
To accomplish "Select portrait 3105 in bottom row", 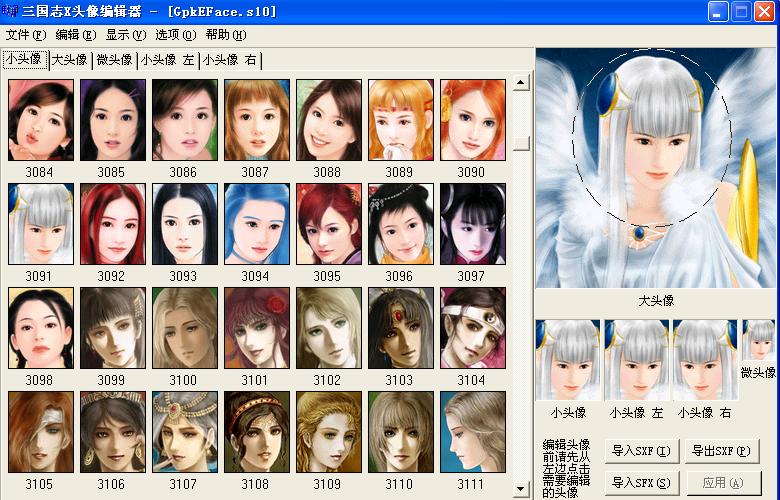I will (41, 432).
